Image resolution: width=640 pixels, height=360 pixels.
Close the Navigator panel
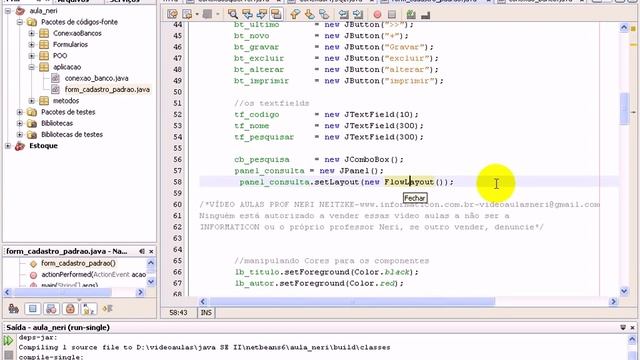click(x=151, y=251)
